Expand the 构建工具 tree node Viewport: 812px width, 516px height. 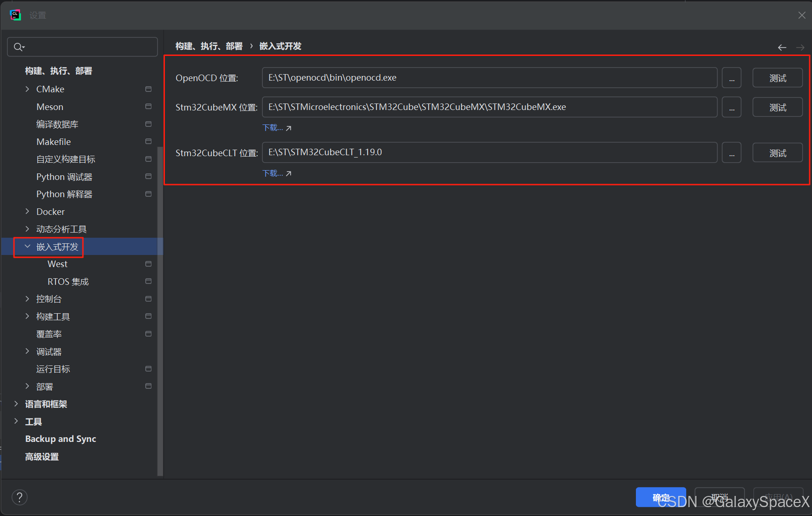tap(27, 316)
